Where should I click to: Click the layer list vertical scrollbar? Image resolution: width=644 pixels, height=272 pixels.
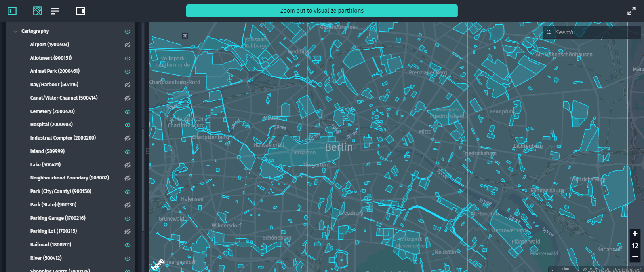[143, 180]
